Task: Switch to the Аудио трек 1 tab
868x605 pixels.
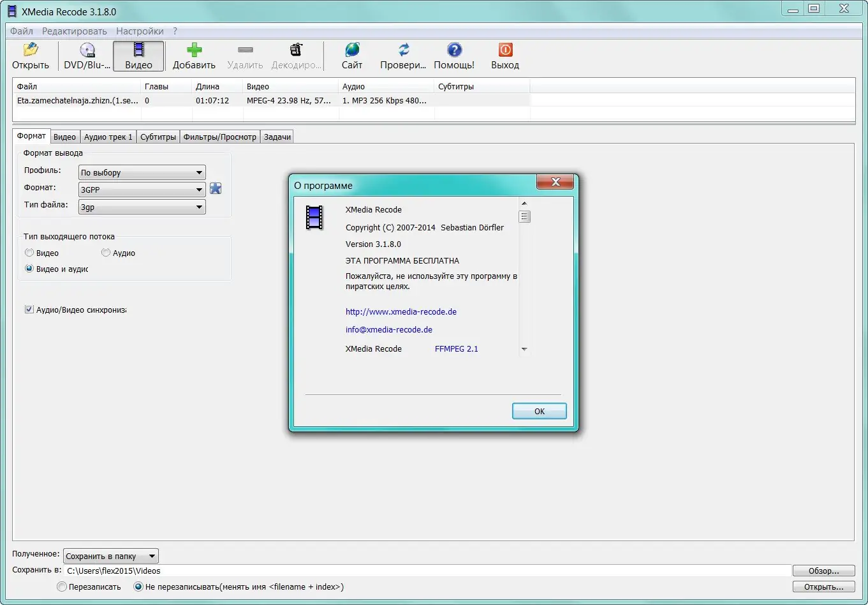Action: coord(108,137)
